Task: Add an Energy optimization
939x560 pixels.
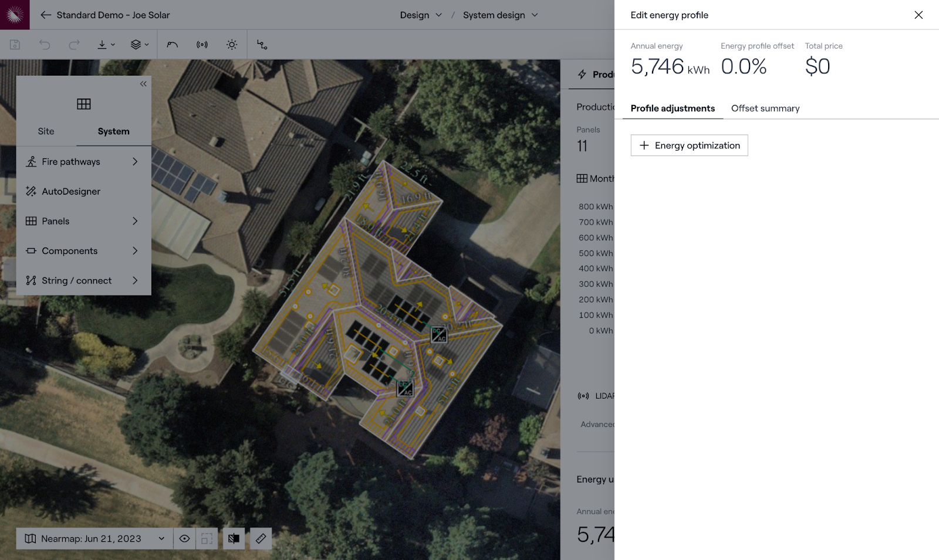Action: (689, 145)
